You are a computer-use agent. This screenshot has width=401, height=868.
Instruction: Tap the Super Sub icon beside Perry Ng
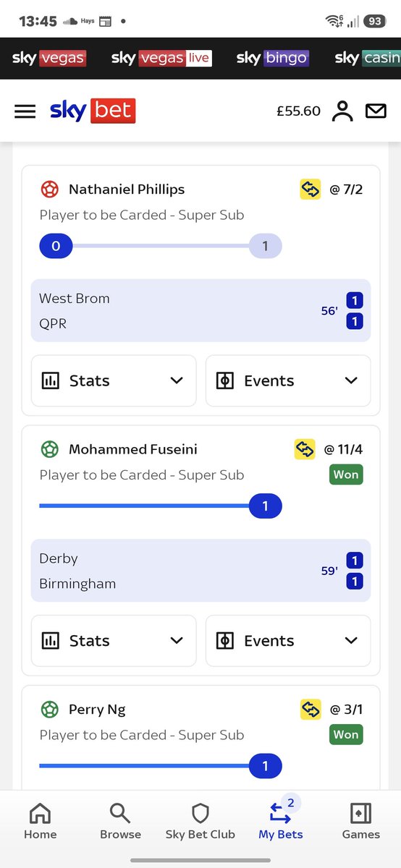coord(311,710)
